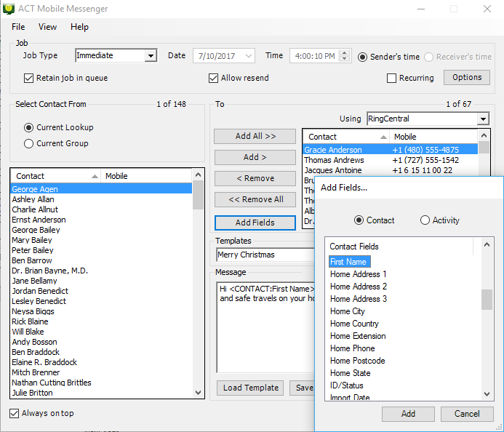Click the source contact list scrollbar thumb
The width and height of the screenshot is (504, 432).
tap(198, 195)
